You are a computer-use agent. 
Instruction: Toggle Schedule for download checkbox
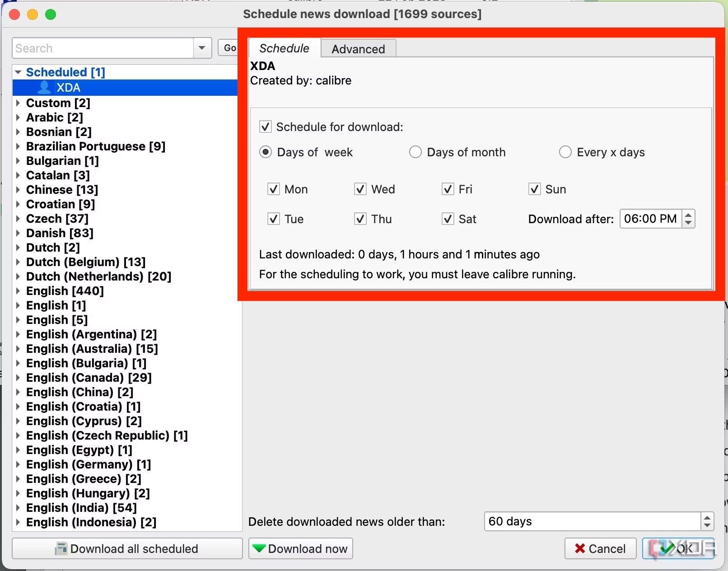tap(266, 126)
